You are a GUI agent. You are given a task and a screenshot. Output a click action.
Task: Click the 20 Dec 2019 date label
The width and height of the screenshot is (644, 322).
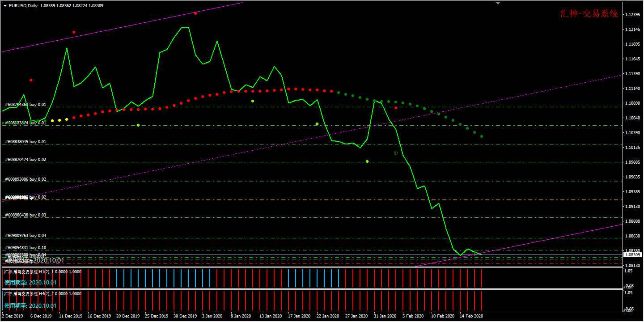pos(128,316)
